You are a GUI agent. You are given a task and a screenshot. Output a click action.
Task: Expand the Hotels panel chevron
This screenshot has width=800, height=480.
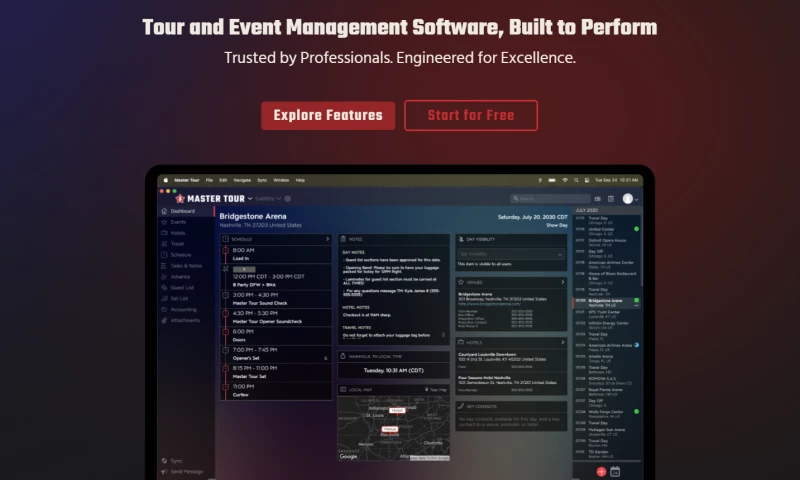(563, 341)
